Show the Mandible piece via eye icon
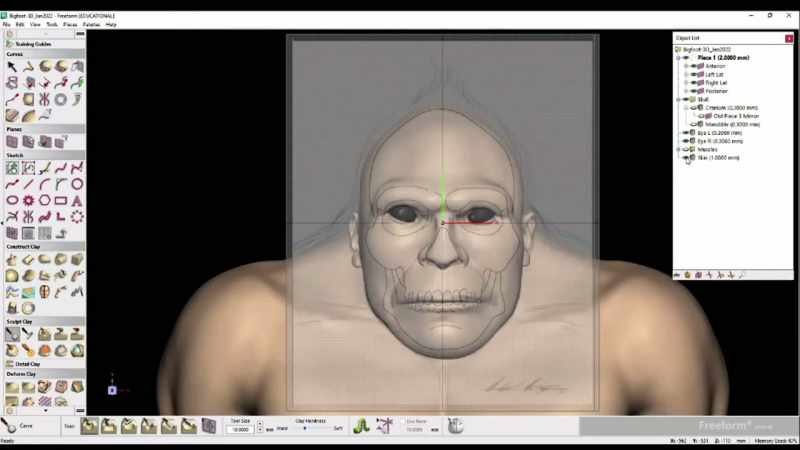 pos(693,124)
